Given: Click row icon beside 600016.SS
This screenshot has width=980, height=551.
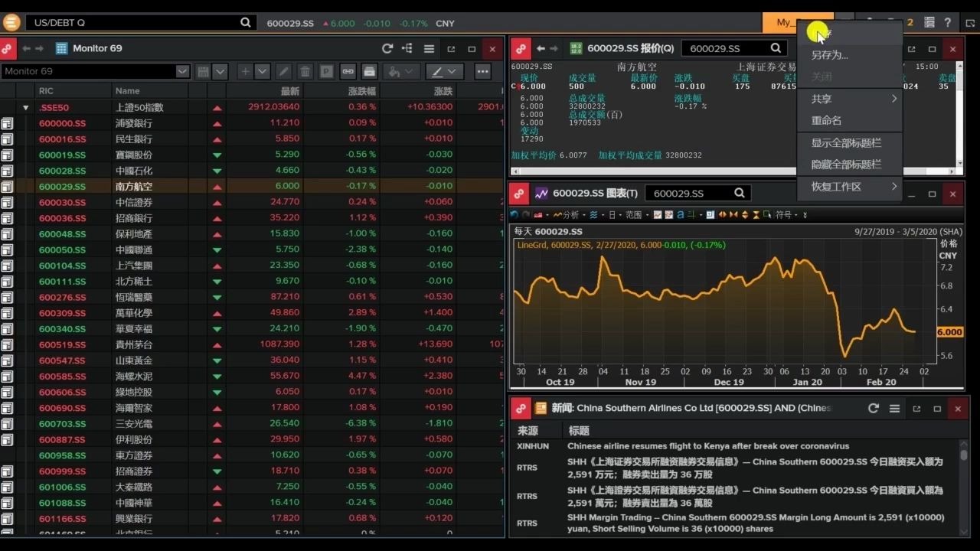Looking at the screenshot, I should point(7,139).
